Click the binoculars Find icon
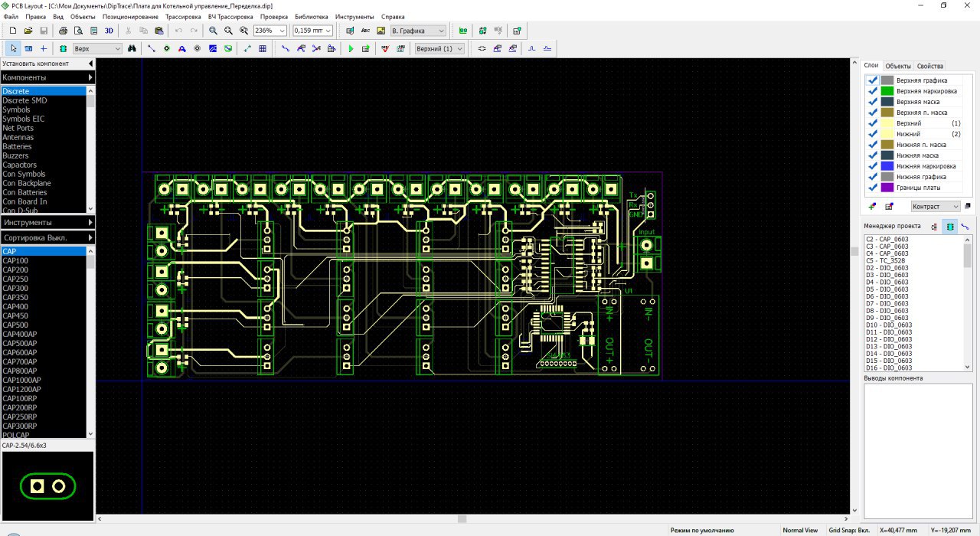 [x=132, y=48]
